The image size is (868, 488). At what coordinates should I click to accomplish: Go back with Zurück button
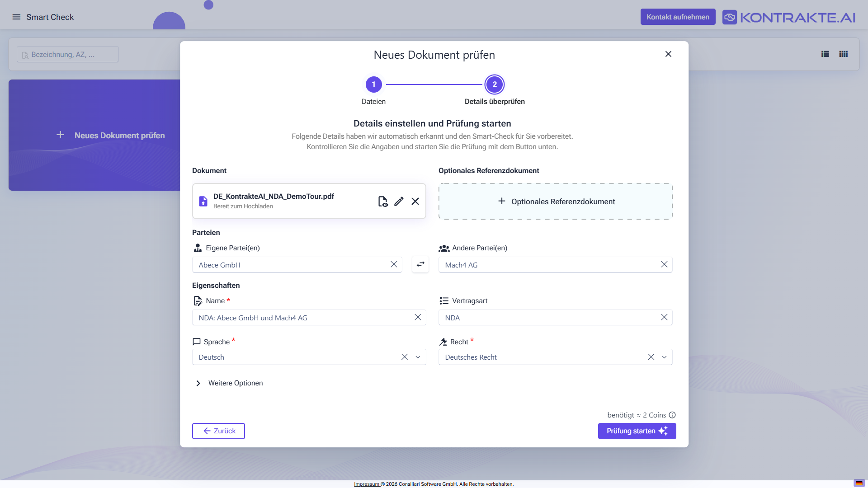pos(218,431)
